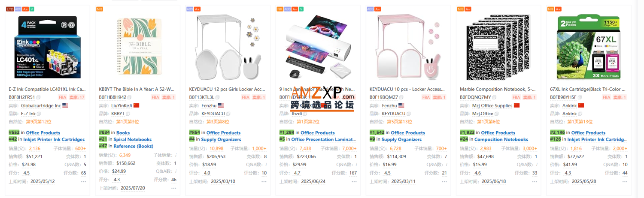
Task: Open more options on the 67XL Ink card
Action: (625, 182)
